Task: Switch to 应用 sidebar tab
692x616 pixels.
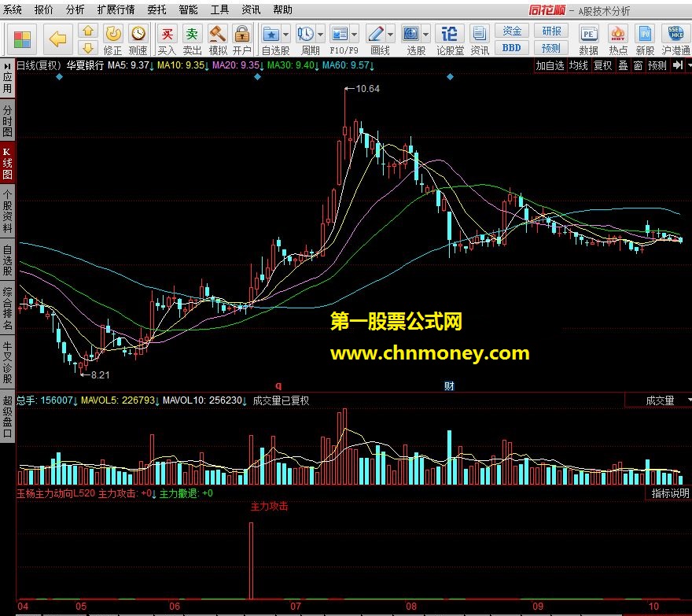Action: [x=8, y=78]
